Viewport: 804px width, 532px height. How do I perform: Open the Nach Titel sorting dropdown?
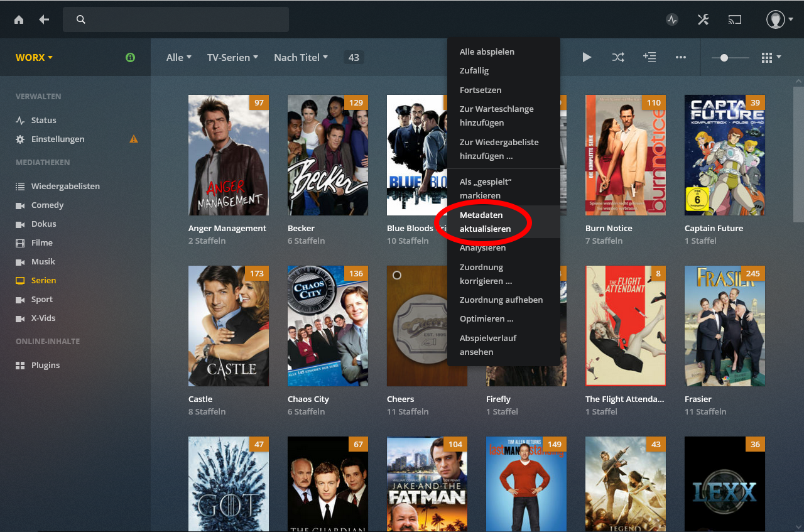(x=300, y=57)
